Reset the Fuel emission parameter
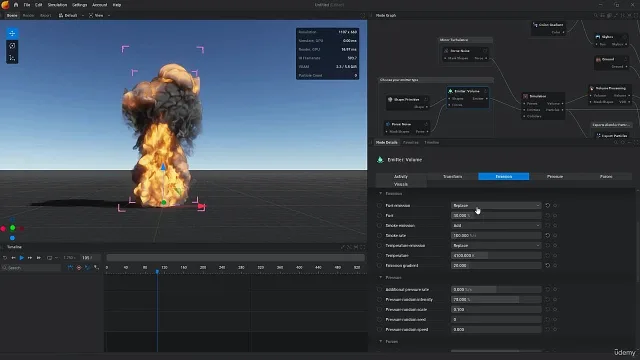 click(x=548, y=205)
